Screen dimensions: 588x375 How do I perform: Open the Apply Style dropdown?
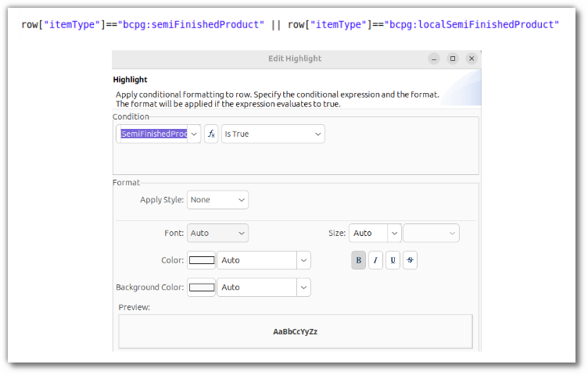[217, 200]
